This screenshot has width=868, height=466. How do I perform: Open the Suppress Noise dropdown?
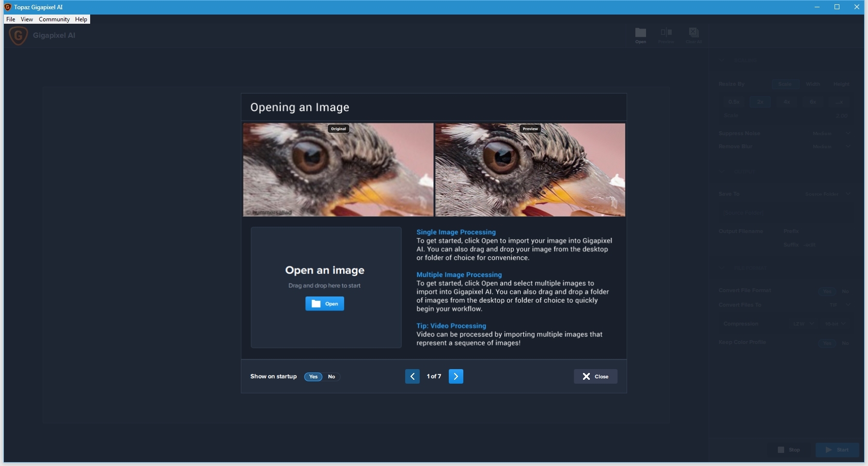point(831,133)
